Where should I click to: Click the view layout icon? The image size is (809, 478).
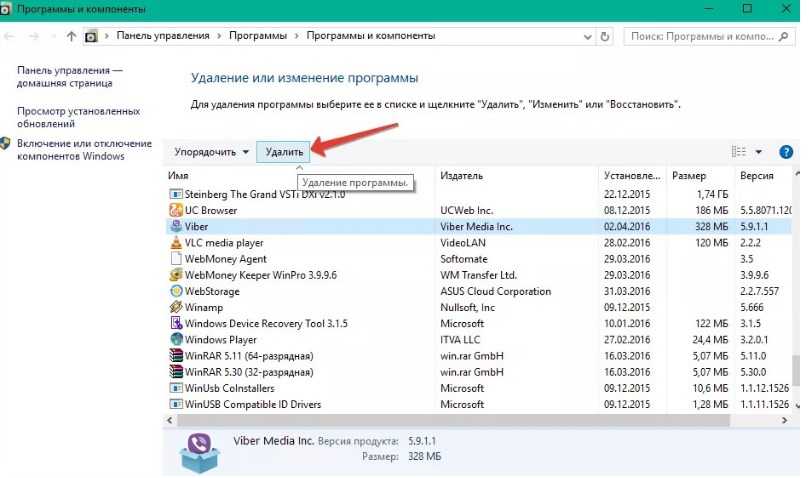[x=738, y=152]
